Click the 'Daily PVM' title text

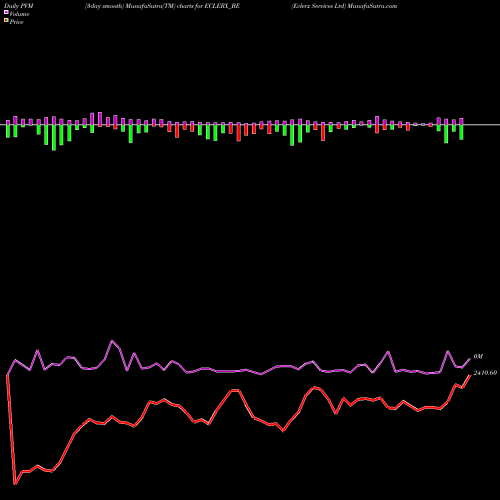click(19, 6)
